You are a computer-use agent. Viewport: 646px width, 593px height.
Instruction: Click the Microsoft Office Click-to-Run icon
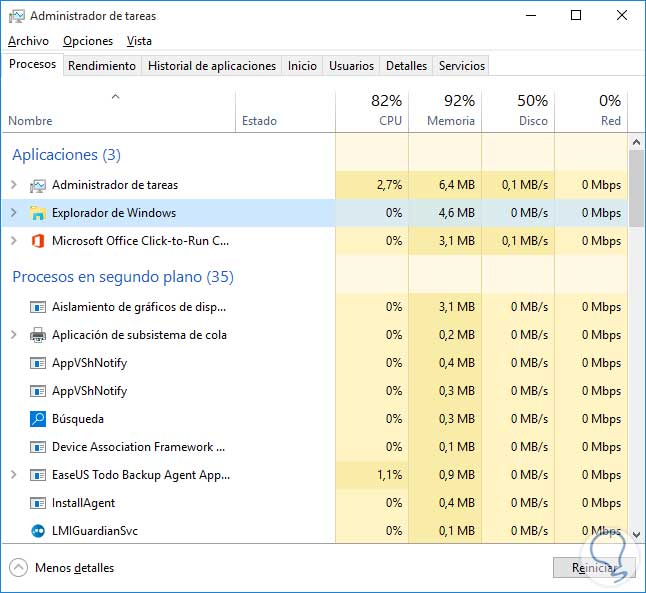(38, 241)
